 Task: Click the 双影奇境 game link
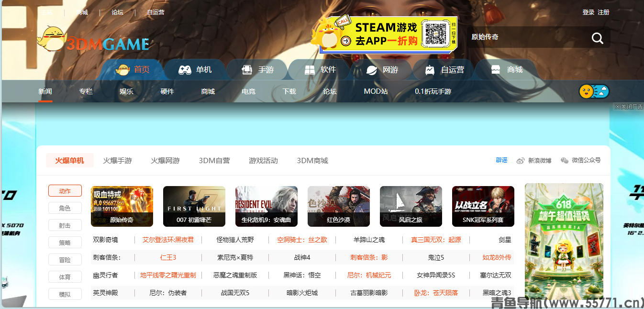pos(105,240)
